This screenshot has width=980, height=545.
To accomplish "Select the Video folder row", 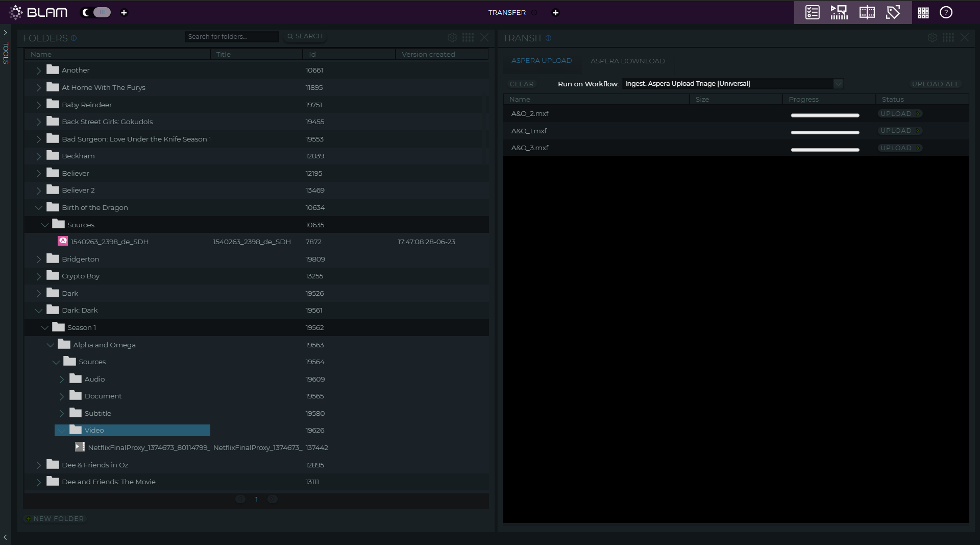I will pyautogui.click(x=132, y=430).
